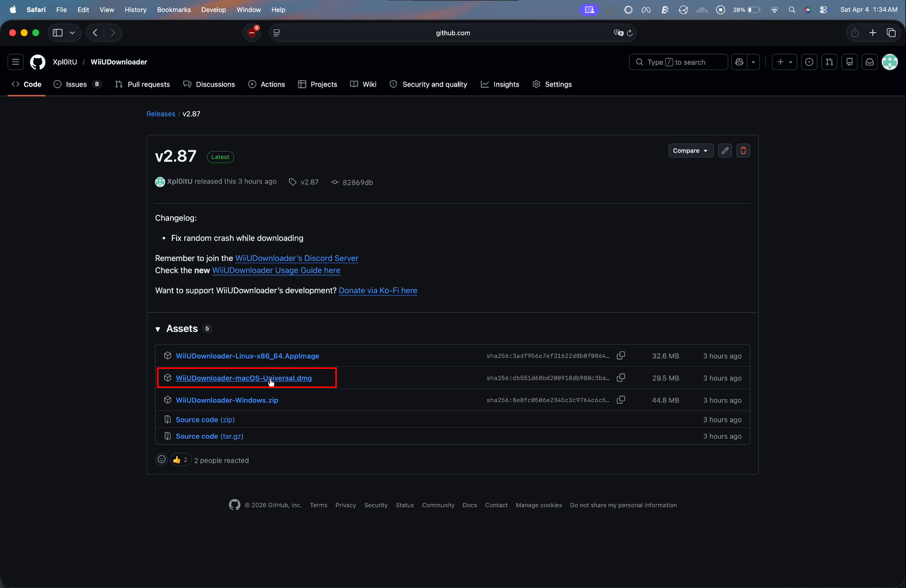Copy the Windows zip sha256 hash

tap(620, 400)
